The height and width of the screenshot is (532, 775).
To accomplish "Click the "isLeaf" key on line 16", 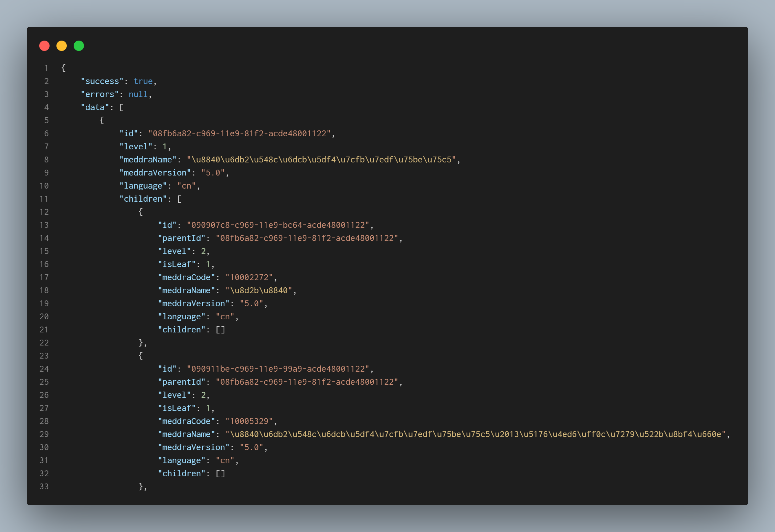I will pyautogui.click(x=177, y=264).
